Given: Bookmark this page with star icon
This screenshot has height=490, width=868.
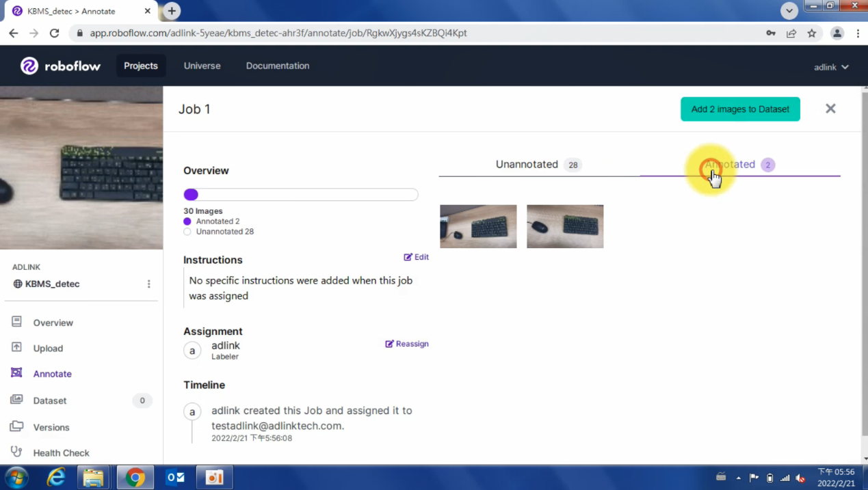Looking at the screenshot, I should tap(812, 33).
